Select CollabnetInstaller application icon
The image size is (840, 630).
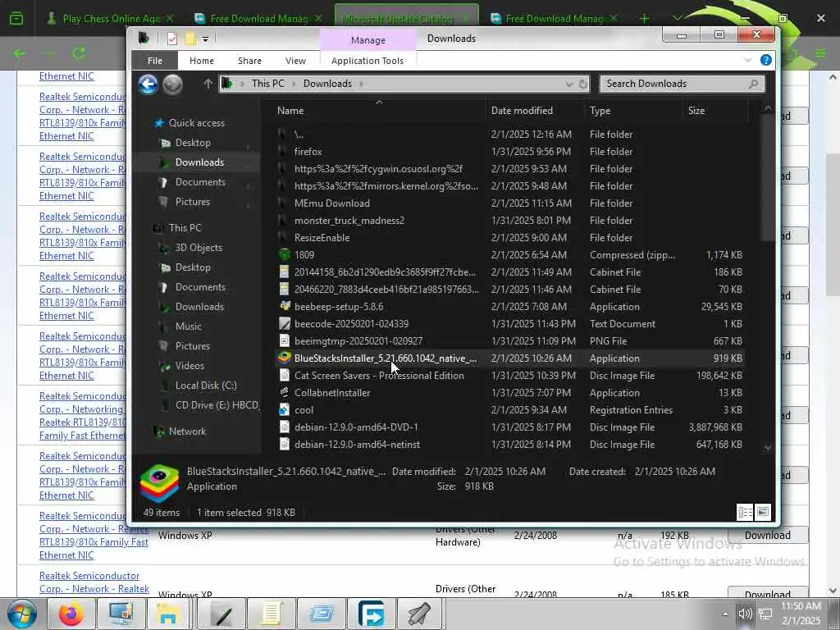pyautogui.click(x=285, y=393)
